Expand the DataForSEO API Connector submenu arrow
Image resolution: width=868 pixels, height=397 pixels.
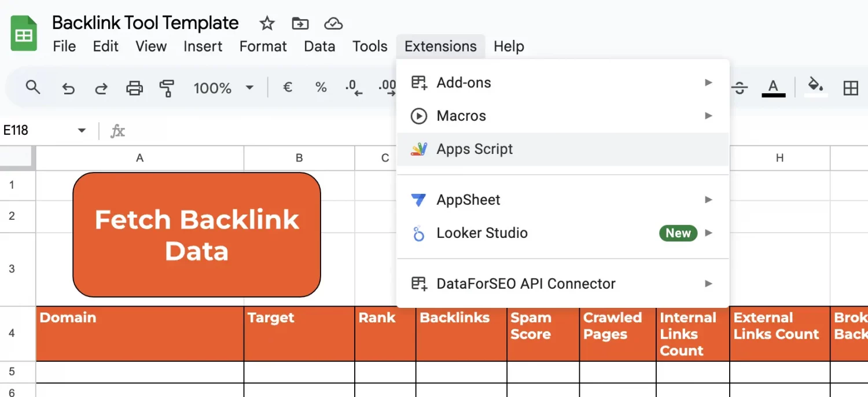tap(708, 284)
